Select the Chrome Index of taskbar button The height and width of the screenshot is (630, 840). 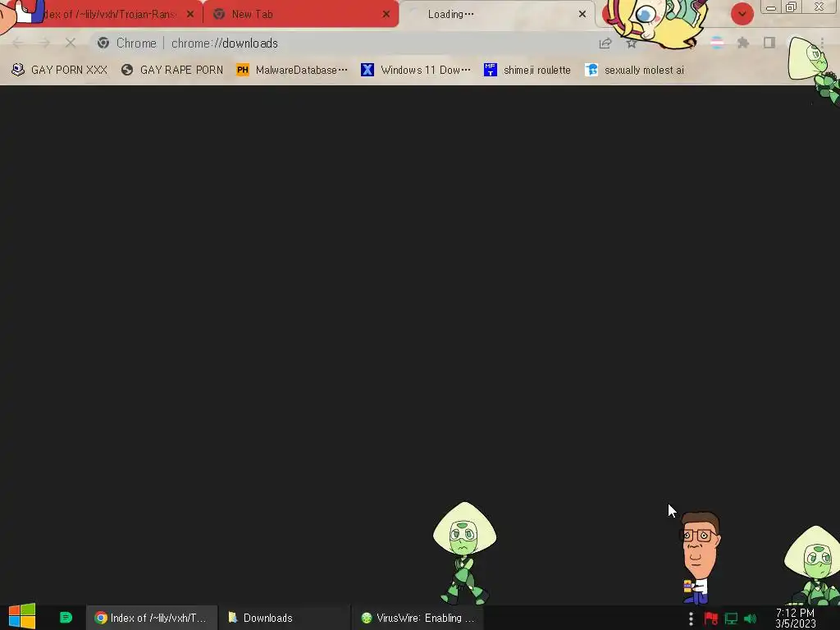152,618
